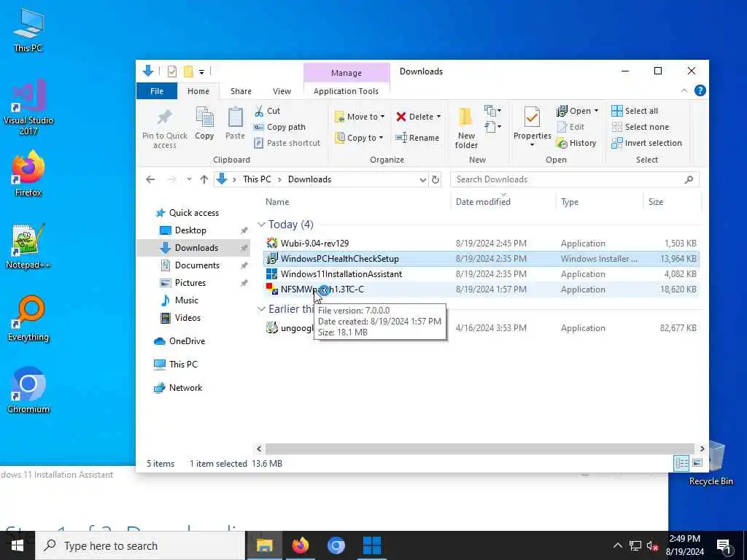
Task: Open Windows Start button
Action: (18, 545)
